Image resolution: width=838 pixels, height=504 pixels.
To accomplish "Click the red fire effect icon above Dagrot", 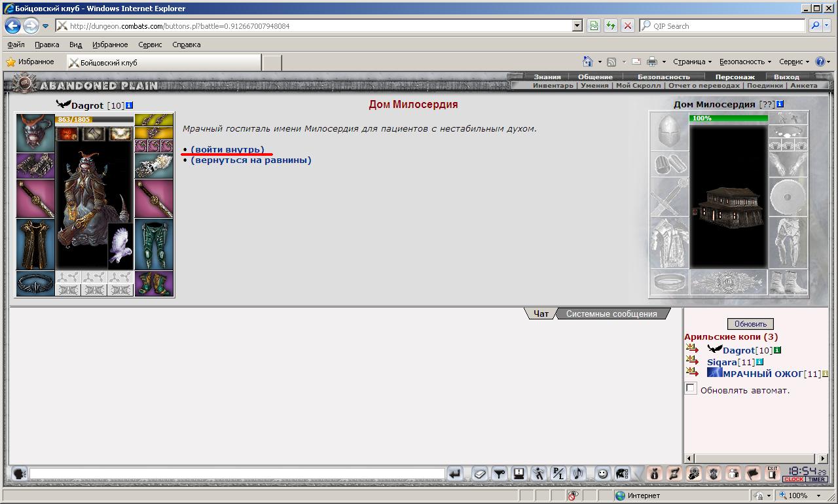I will 67,134.
